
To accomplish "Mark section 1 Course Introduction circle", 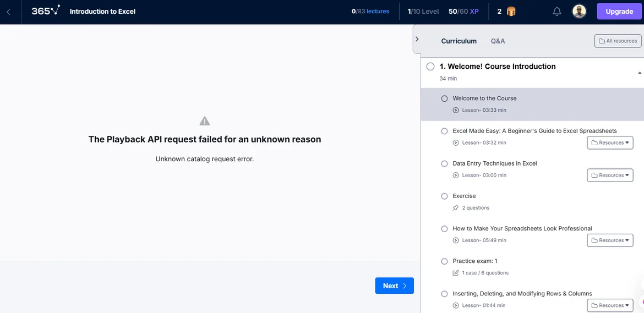I will (430, 67).
